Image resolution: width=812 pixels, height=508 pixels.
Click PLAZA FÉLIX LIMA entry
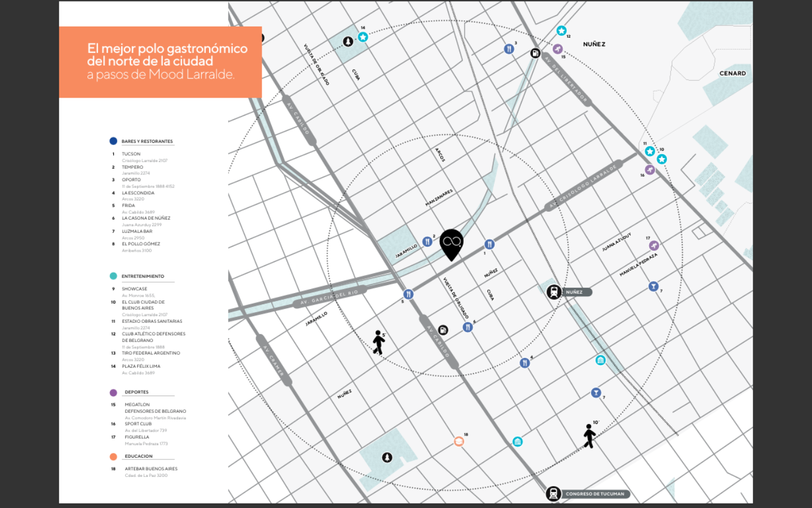(141, 366)
